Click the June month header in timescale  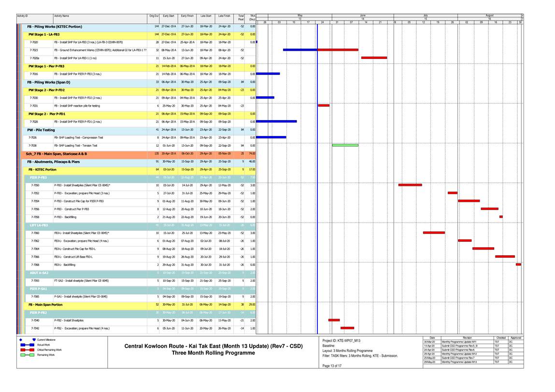click(362, 15)
